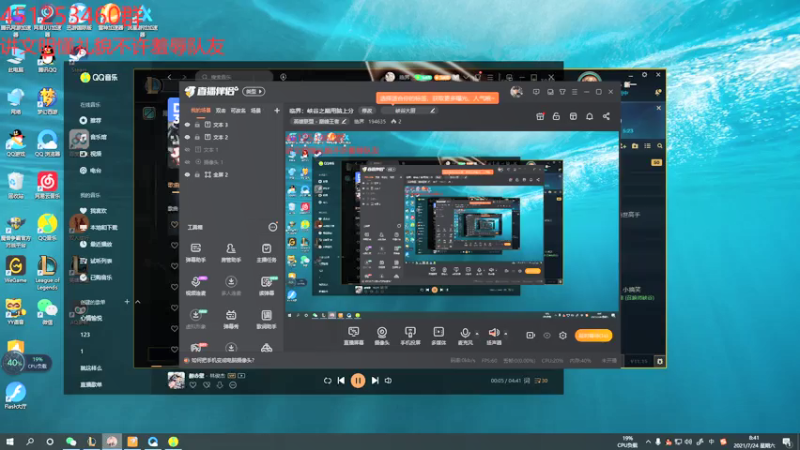Add a 多媒体 media source
This screenshot has height=450, width=800.
[x=438, y=336]
